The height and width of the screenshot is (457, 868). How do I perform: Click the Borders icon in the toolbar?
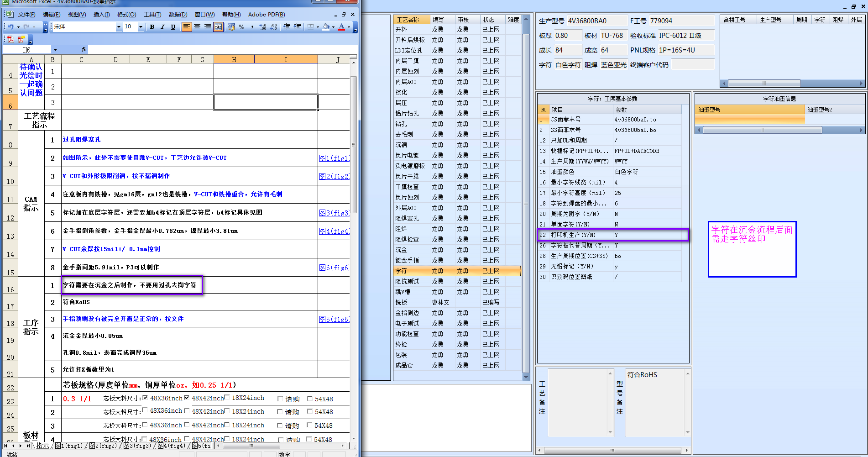point(310,27)
